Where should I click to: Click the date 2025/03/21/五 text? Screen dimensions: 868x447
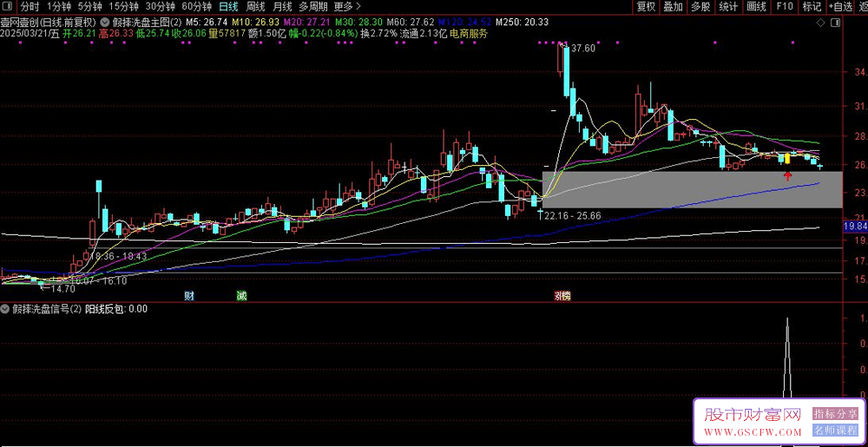coord(30,33)
